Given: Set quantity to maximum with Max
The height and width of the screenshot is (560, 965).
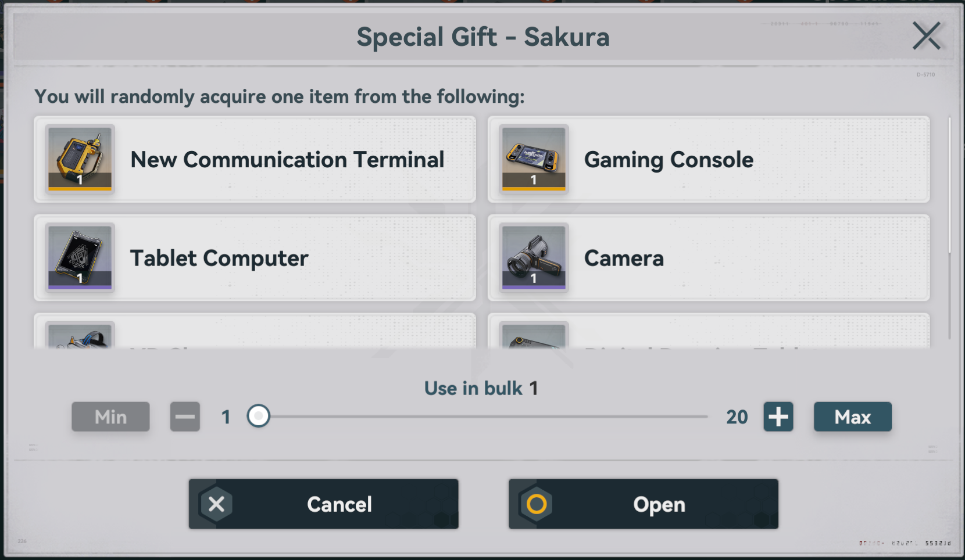Looking at the screenshot, I should (x=852, y=417).
